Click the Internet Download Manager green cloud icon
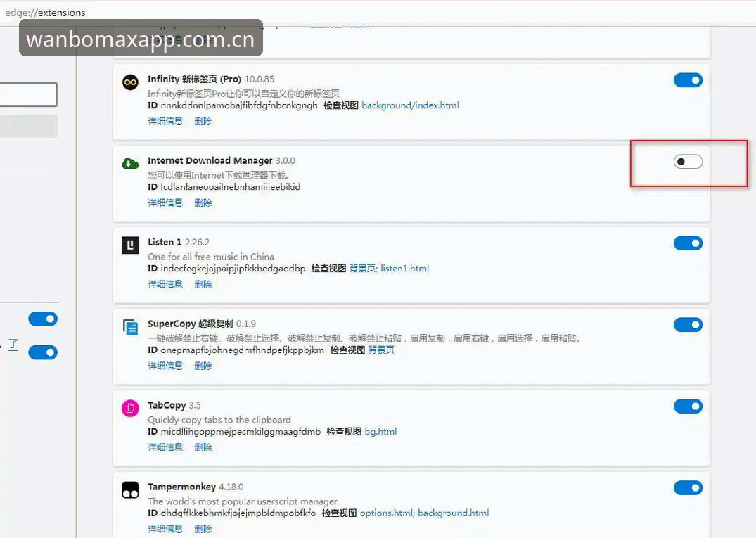Screen dimensions: 756x538 tap(130, 163)
